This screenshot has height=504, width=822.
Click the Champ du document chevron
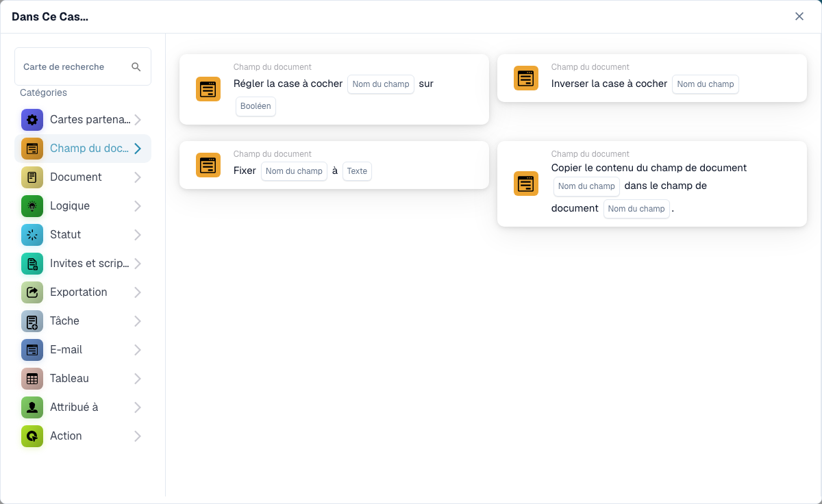(x=138, y=149)
